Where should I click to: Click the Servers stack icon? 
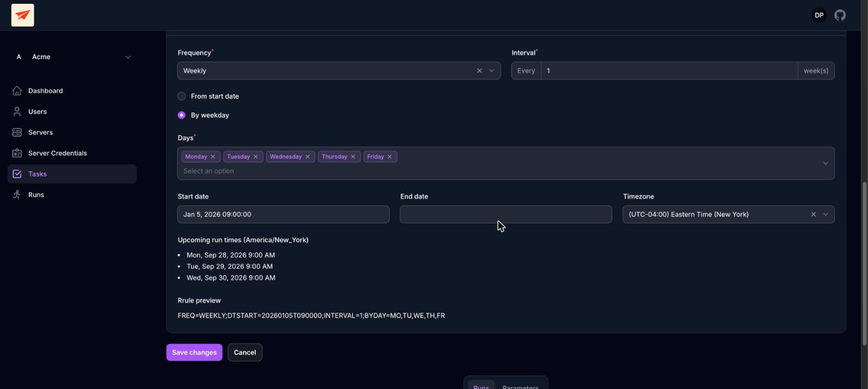[x=17, y=132]
